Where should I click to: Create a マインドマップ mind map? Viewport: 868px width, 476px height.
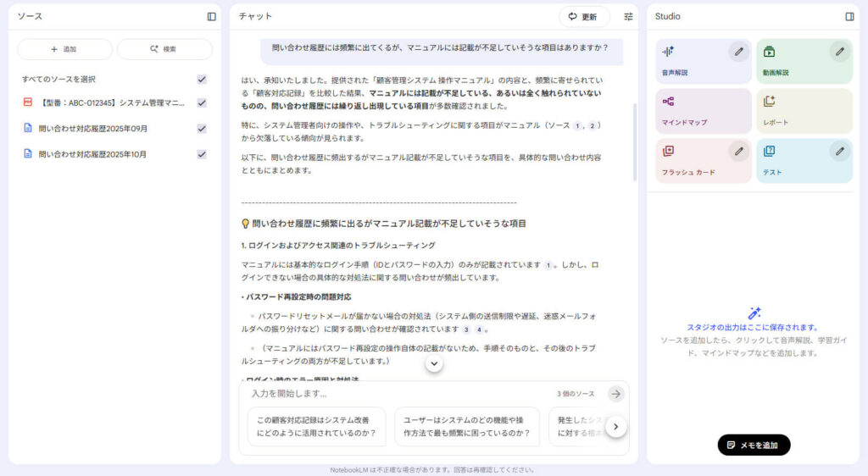click(x=704, y=111)
